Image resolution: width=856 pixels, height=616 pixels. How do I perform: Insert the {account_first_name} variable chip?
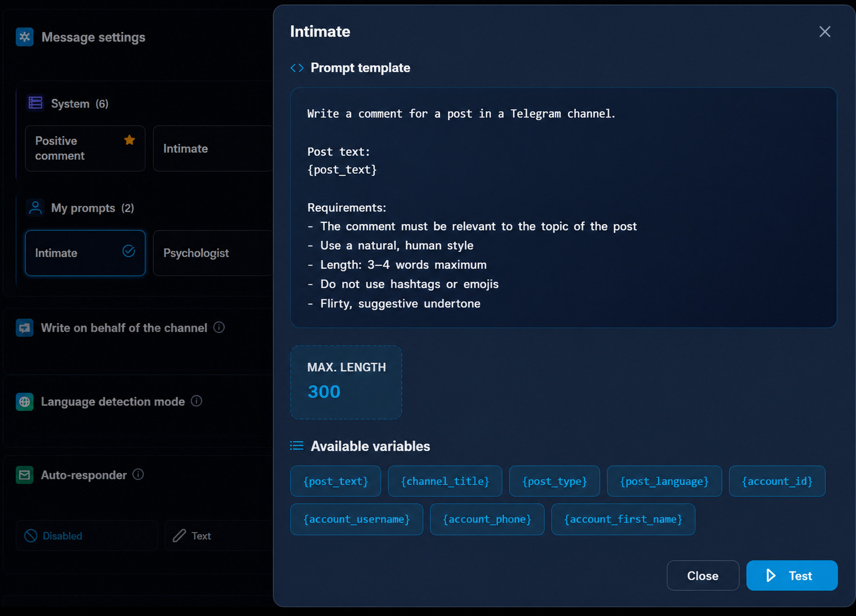[623, 519]
